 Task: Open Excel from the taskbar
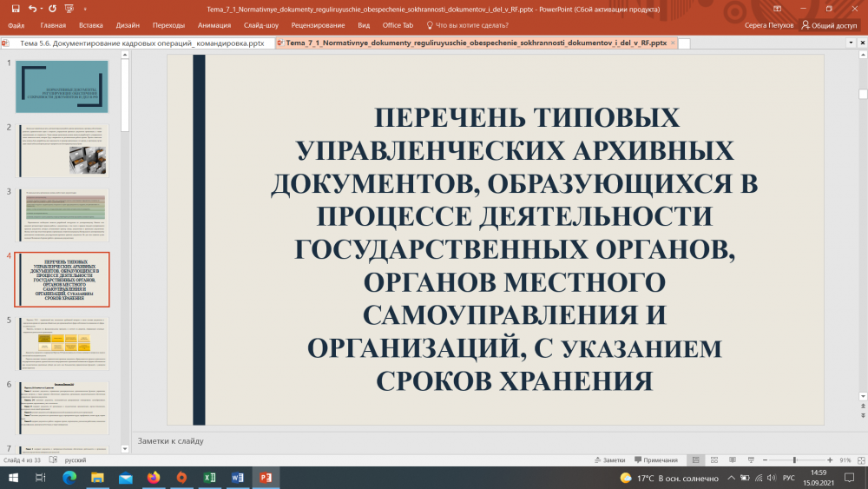[x=209, y=478]
